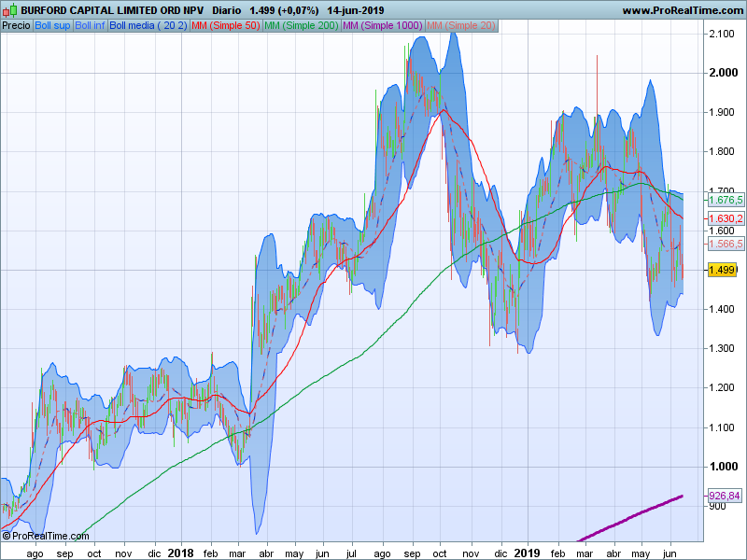
Task: Click the 2019 year label on time axis
Action: (527, 553)
